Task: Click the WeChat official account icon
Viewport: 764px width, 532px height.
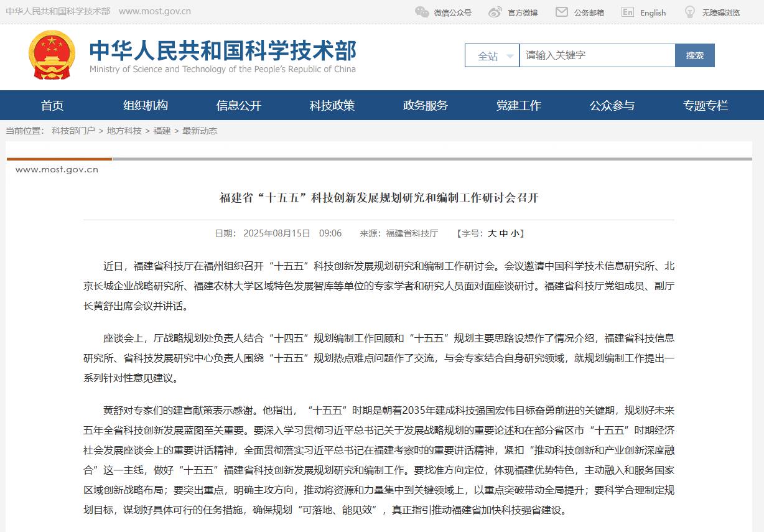Action: (x=422, y=12)
